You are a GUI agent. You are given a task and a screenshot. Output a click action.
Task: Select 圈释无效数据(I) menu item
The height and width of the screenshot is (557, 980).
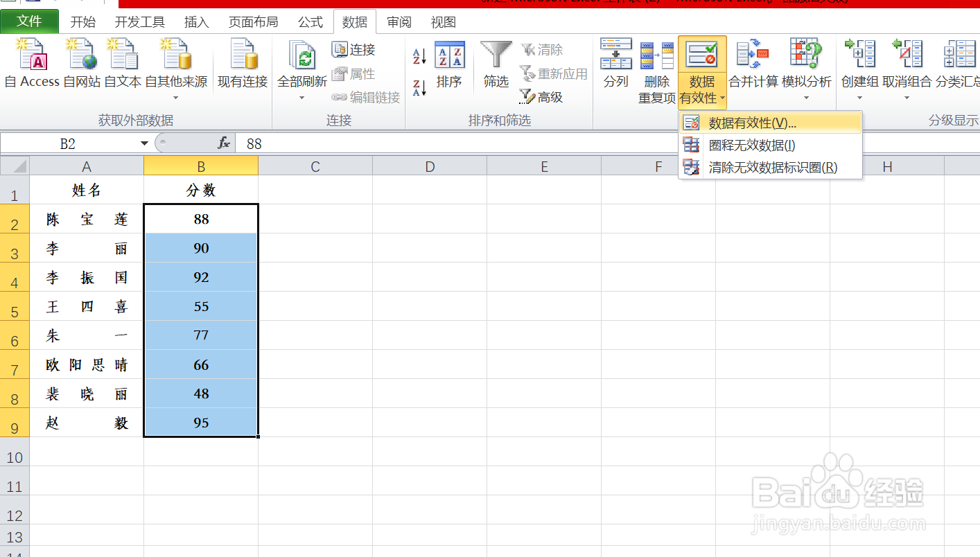pyautogui.click(x=770, y=145)
